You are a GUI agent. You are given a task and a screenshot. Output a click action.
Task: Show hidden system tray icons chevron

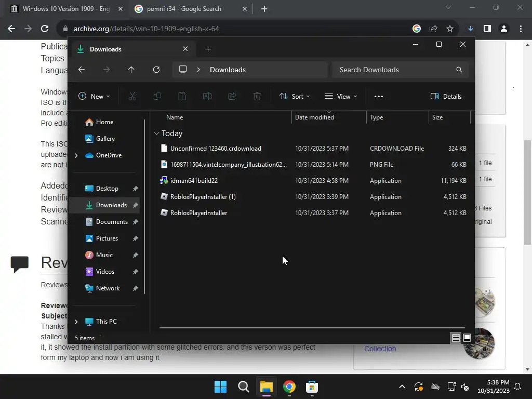[x=402, y=387]
